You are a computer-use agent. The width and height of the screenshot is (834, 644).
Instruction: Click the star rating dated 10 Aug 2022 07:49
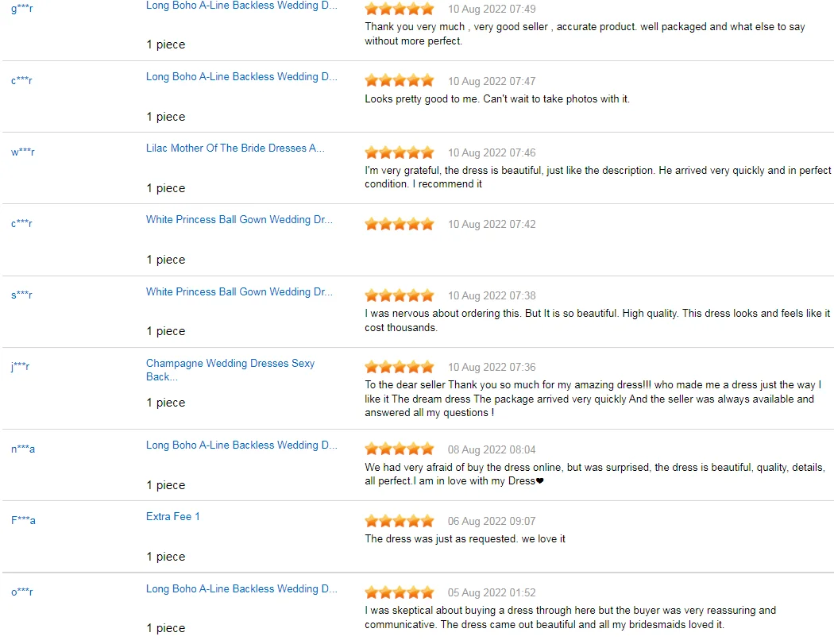[400, 10]
